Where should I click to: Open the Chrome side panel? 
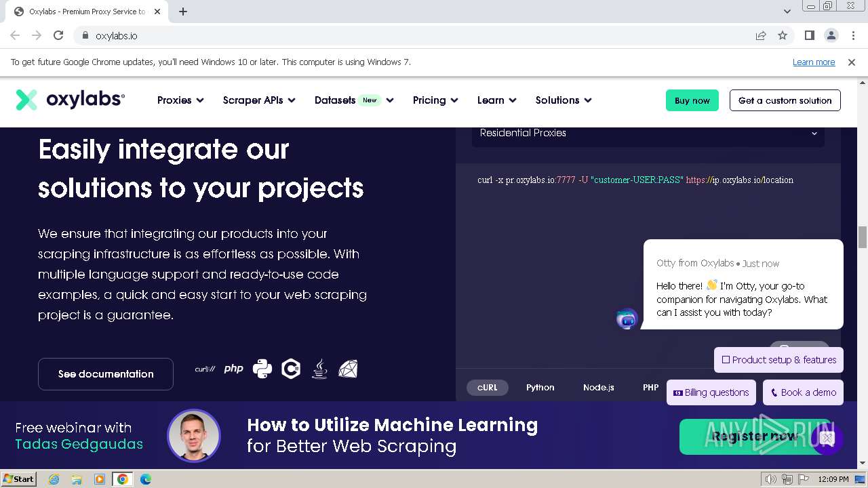(x=809, y=35)
